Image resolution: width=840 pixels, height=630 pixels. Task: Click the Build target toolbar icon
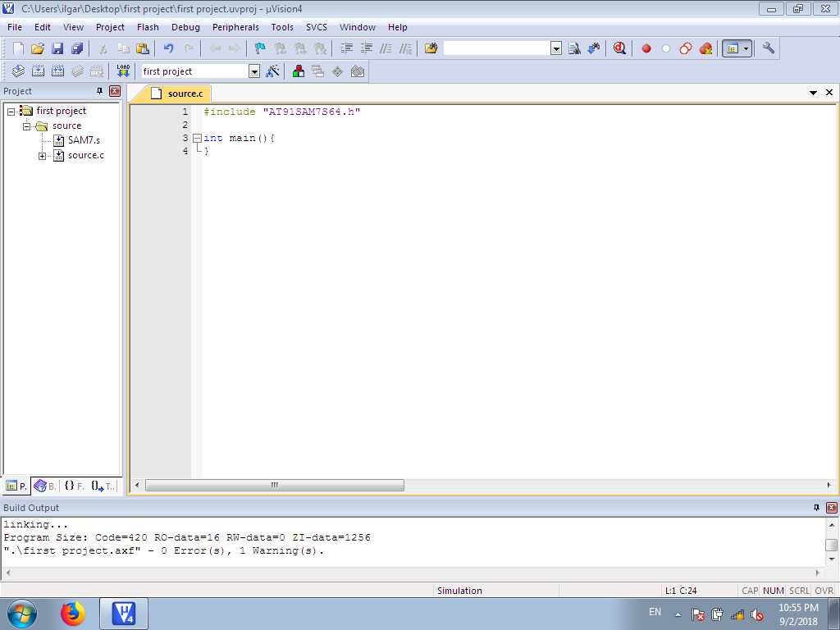(38, 71)
